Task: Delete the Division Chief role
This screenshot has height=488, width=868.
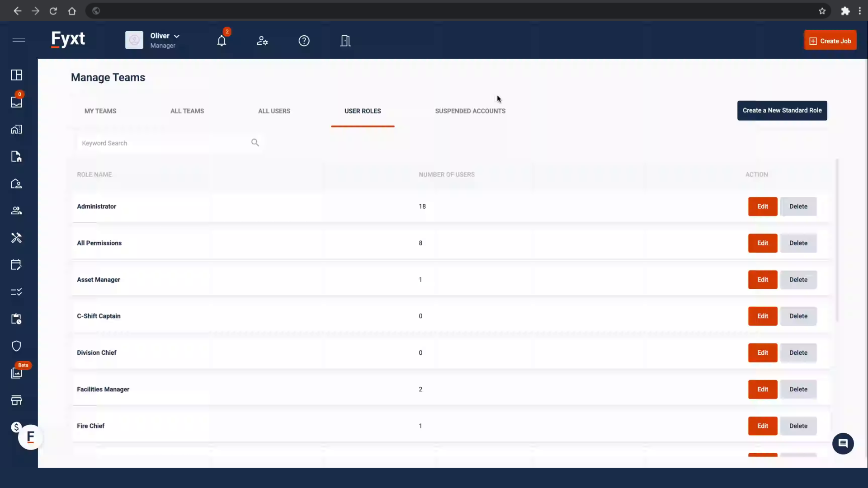Action: [798, 353]
